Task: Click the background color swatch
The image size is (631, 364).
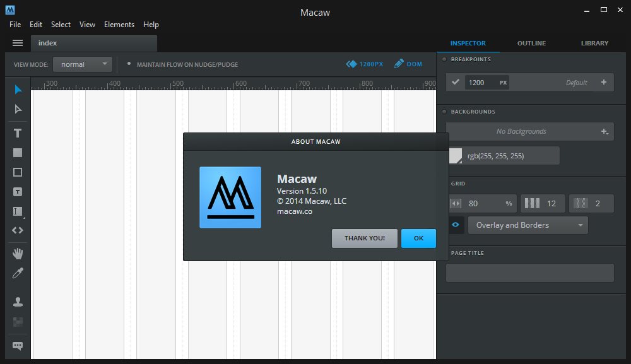Action: click(456, 156)
